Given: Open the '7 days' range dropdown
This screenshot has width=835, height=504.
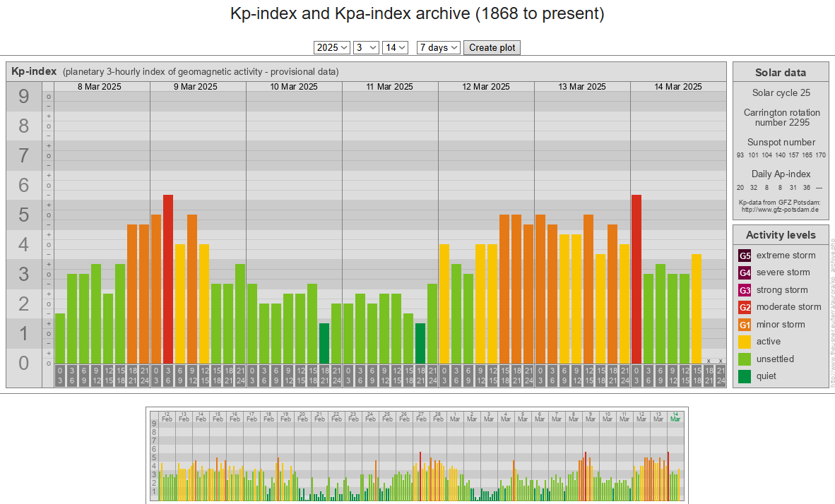Looking at the screenshot, I should pos(438,47).
